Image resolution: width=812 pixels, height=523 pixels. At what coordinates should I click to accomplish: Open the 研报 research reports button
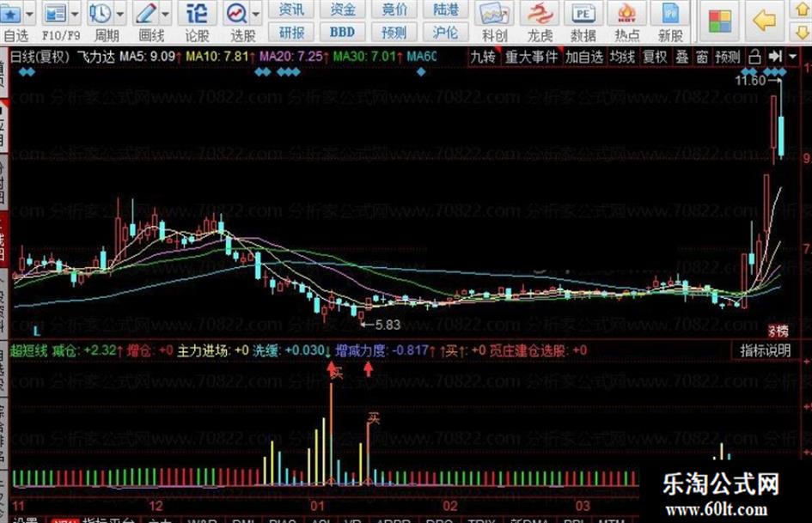[291, 33]
